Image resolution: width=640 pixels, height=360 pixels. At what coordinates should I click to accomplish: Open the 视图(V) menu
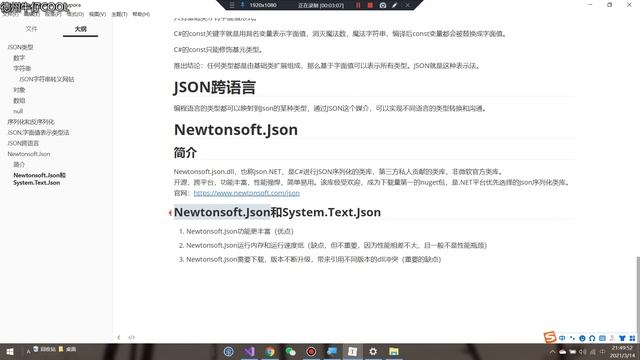pos(97,14)
